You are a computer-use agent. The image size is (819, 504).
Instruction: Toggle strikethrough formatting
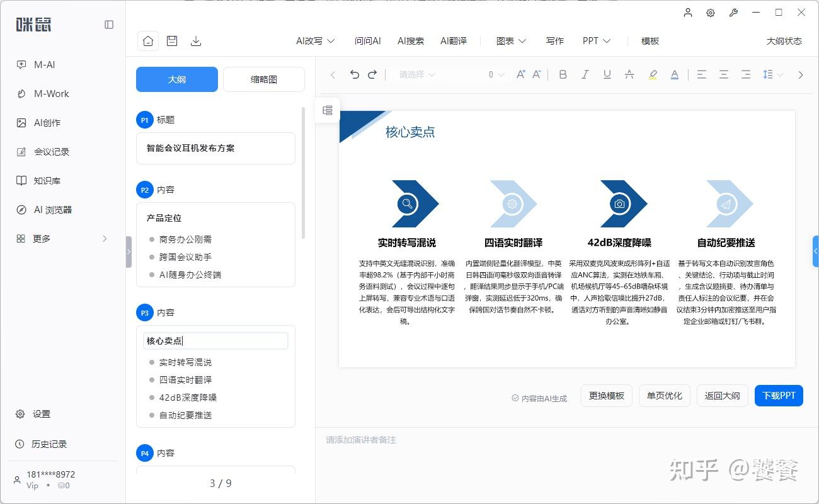point(629,74)
